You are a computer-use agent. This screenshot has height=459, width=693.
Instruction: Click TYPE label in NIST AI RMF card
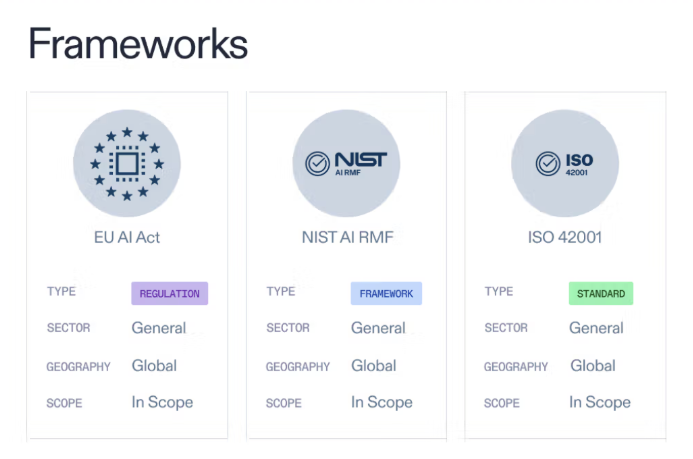(x=281, y=292)
